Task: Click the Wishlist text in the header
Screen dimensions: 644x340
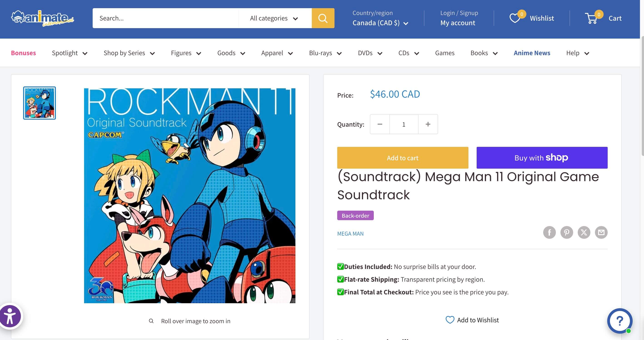Action: coord(542,18)
